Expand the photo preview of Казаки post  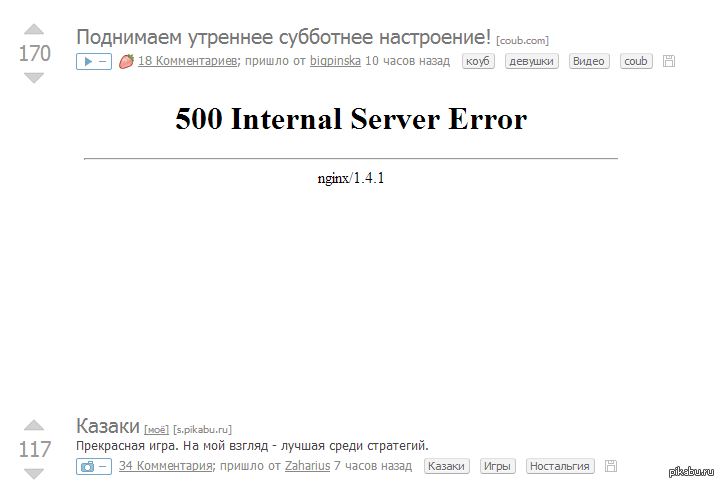(x=93, y=466)
